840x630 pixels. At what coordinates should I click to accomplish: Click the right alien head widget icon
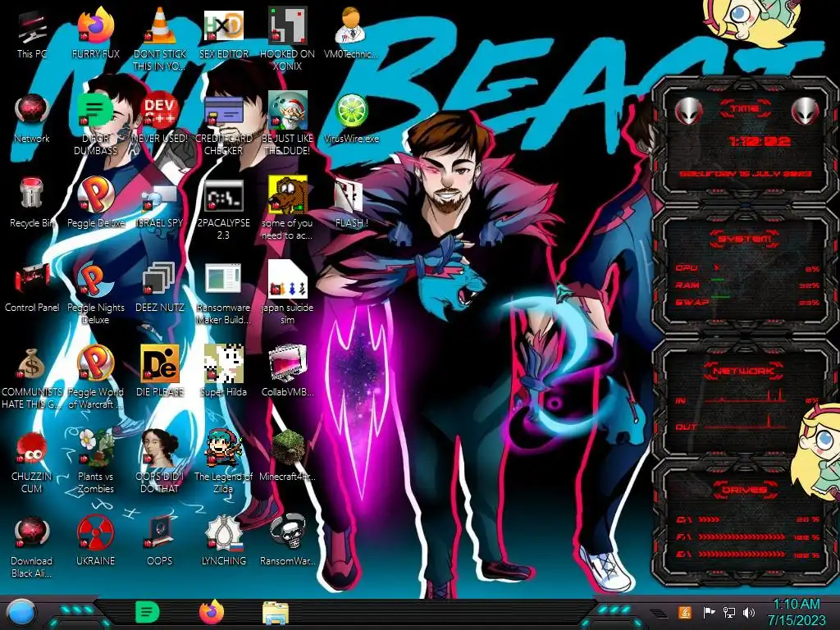pyautogui.click(x=805, y=111)
